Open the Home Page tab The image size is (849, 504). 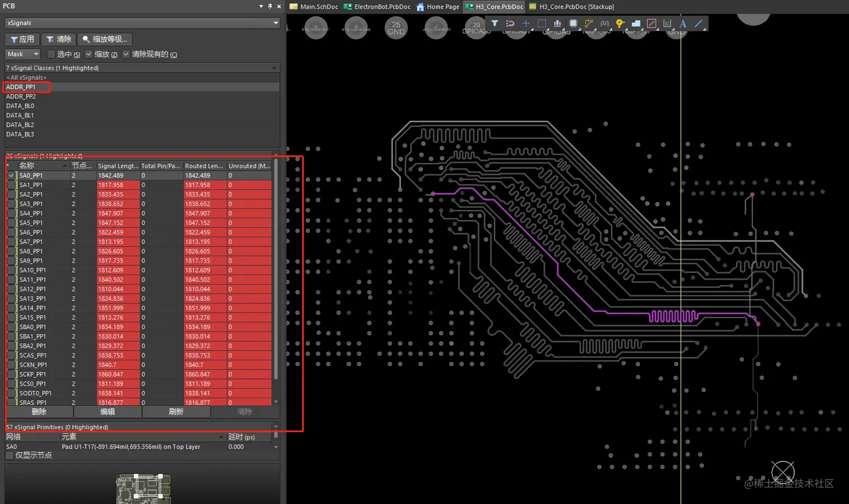click(437, 7)
